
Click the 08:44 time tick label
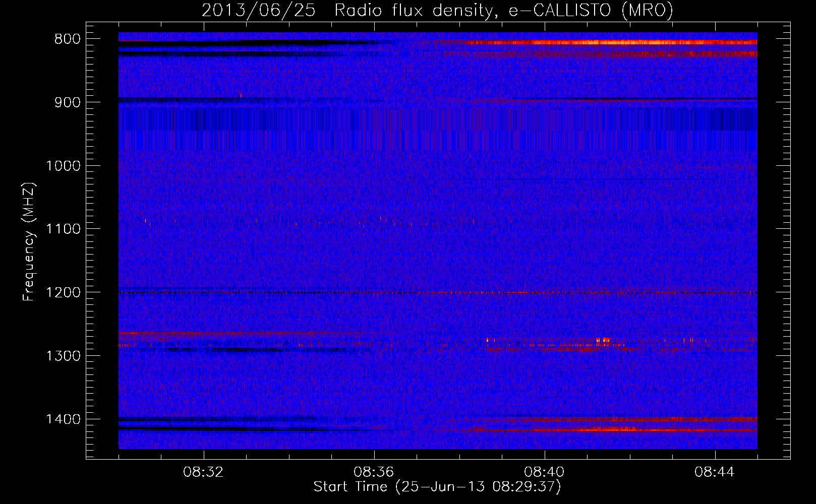[715, 472]
